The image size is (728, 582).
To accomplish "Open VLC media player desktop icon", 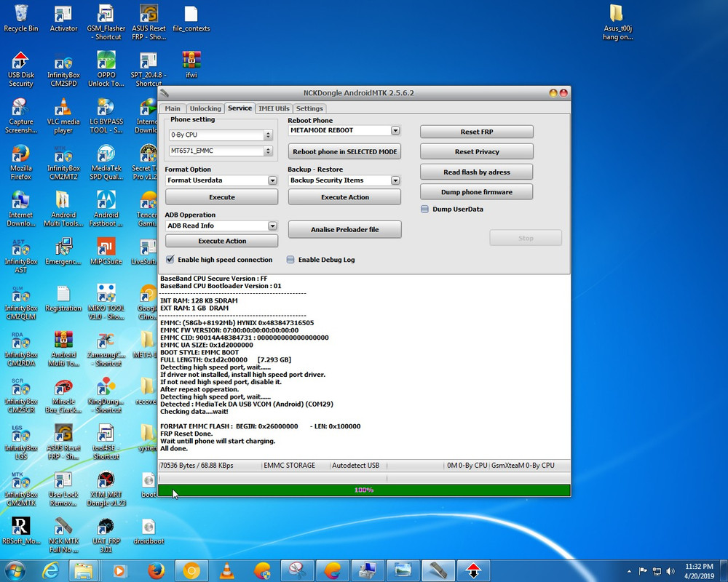I will pos(63,116).
